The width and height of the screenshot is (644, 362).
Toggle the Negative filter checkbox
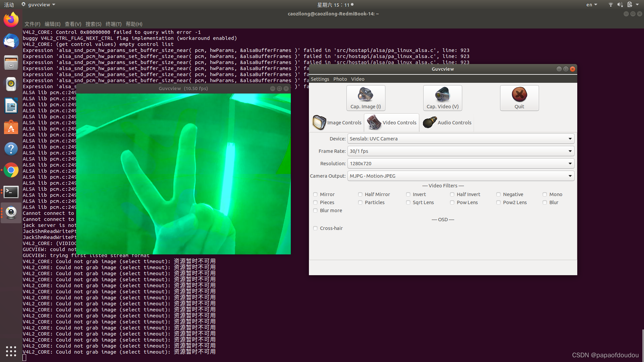[498, 194]
